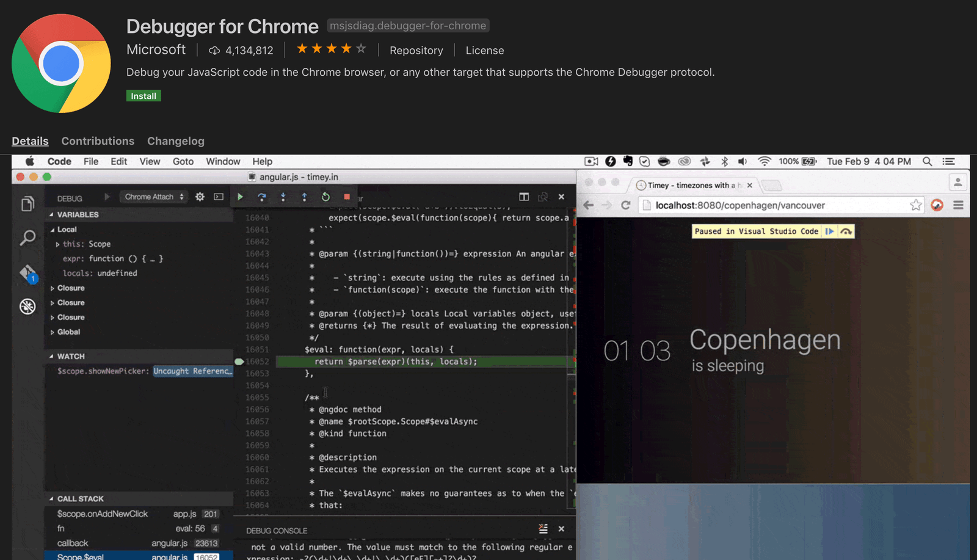
Task: Open the File menu
Action: pyautogui.click(x=91, y=161)
